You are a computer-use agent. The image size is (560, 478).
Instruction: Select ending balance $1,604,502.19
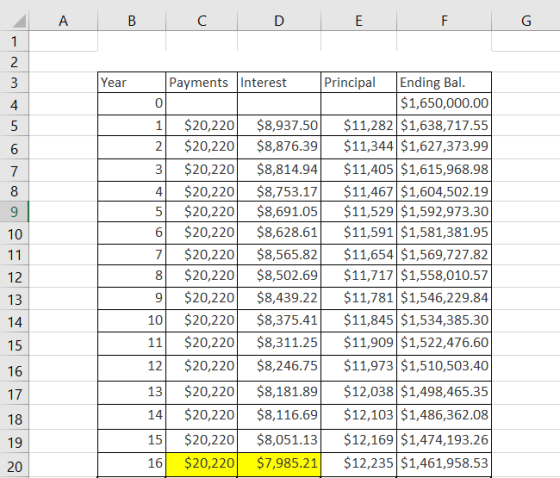(x=444, y=191)
